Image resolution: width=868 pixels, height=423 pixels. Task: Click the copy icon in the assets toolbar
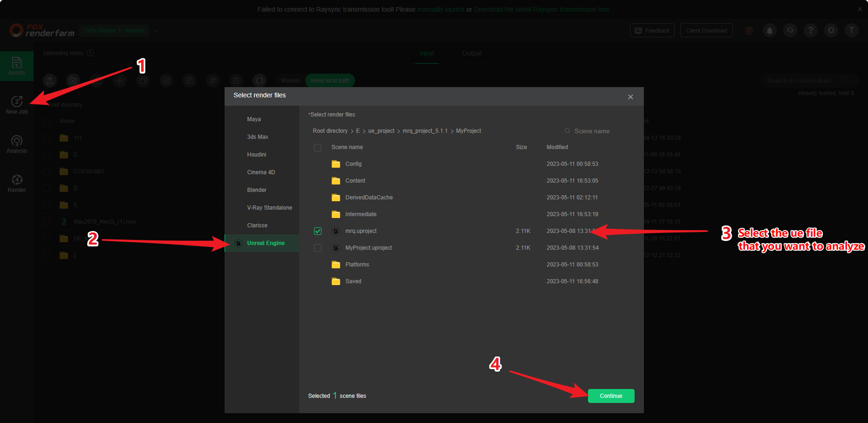(190, 81)
